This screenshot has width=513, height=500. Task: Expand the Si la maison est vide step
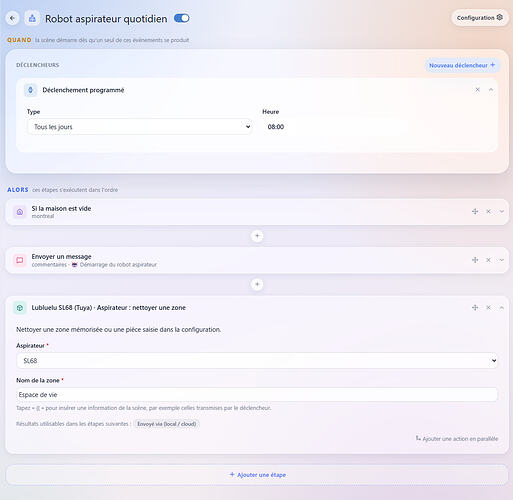coord(502,211)
